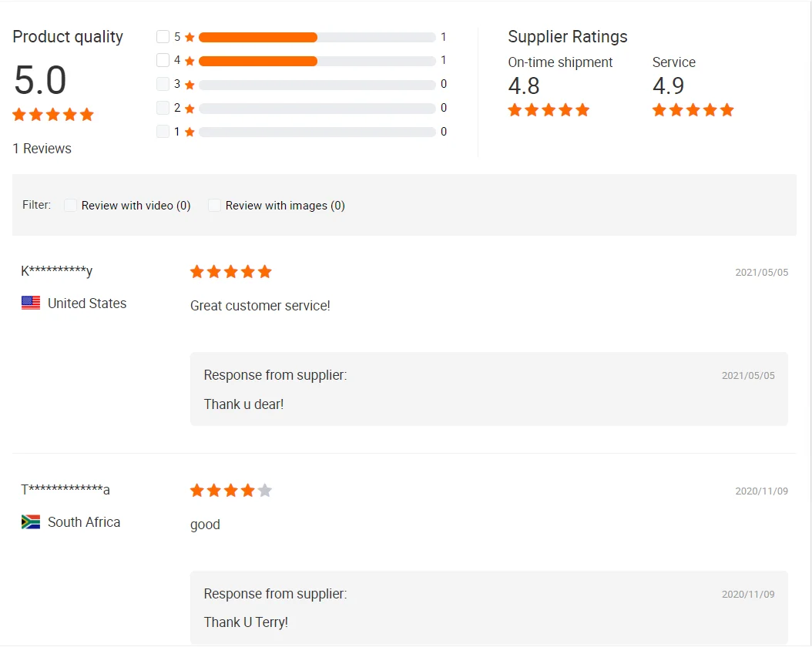Check the 4 star rating filter checkbox

point(163,60)
